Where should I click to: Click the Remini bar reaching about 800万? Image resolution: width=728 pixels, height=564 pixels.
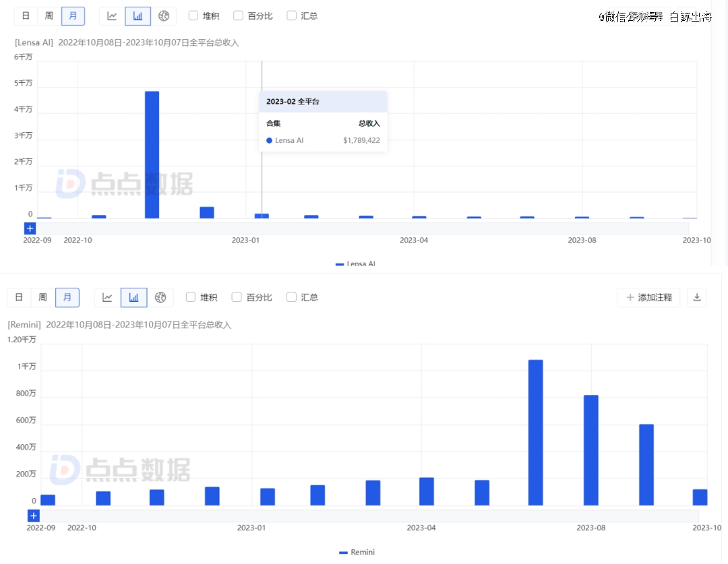591,450
